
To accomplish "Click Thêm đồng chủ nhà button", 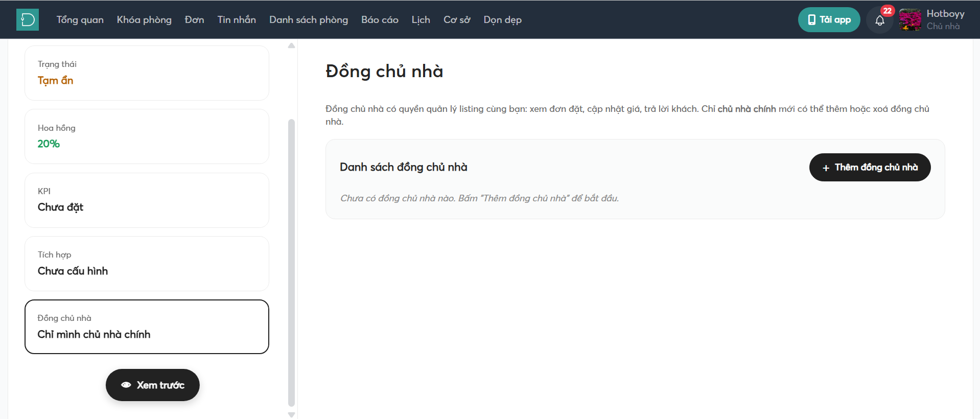I will tap(870, 167).
